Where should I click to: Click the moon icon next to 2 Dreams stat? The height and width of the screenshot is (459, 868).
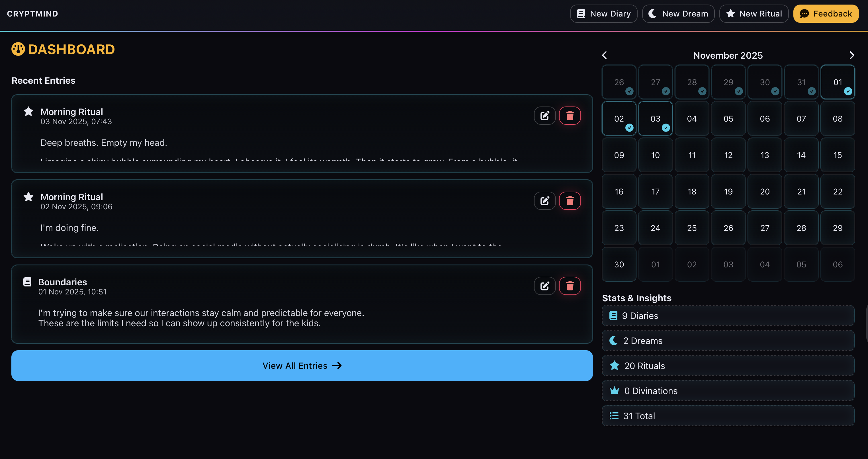614,340
